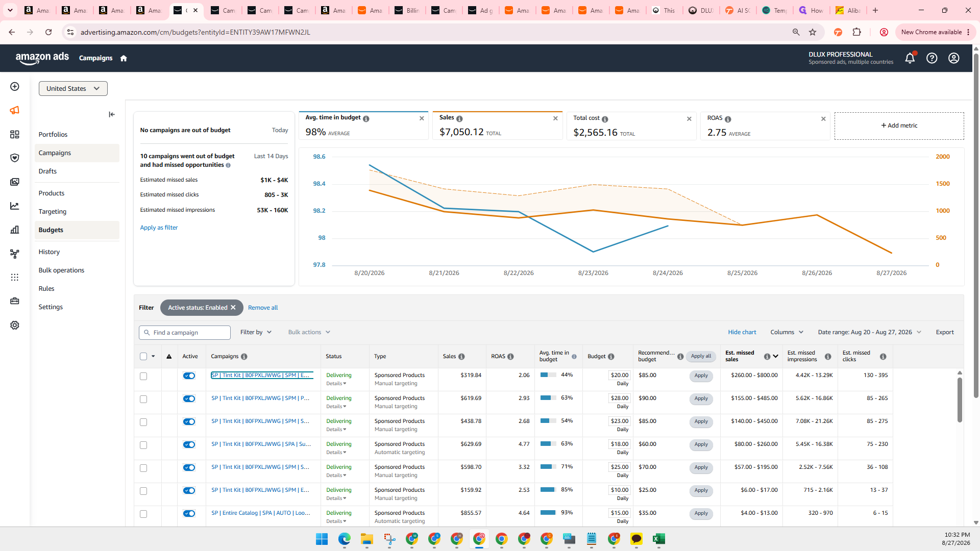The width and height of the screenshot is (980, 551).
Task: Toggle active switch for $598.70 sales campaign
Action: (189, 468)
